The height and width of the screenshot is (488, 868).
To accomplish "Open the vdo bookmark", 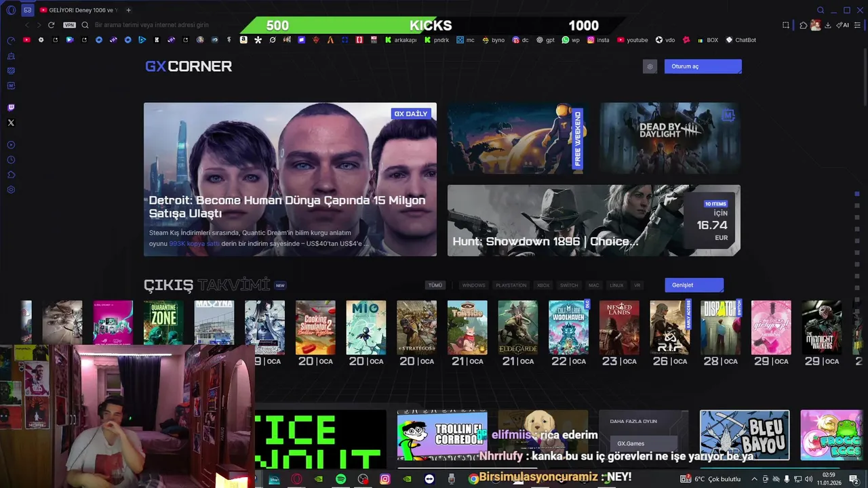I will (x=665, y=40).
